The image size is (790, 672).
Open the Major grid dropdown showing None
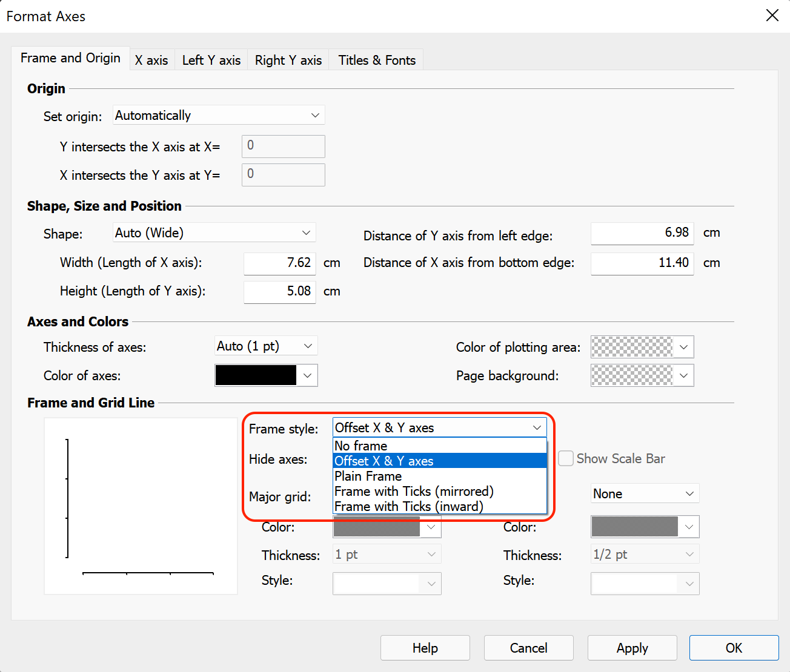644,493
